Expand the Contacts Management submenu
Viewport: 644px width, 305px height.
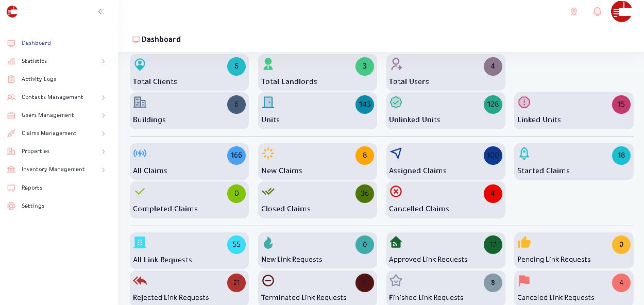pos(103,97)
